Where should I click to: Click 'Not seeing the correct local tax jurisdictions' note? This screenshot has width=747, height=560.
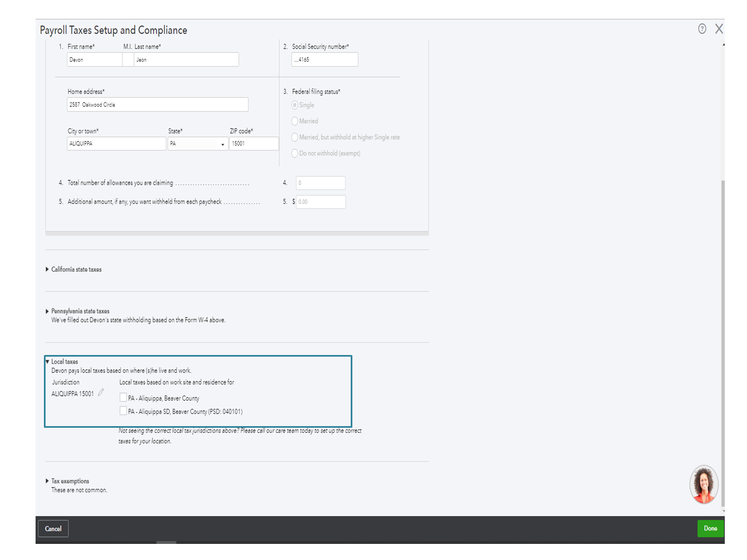240,436
